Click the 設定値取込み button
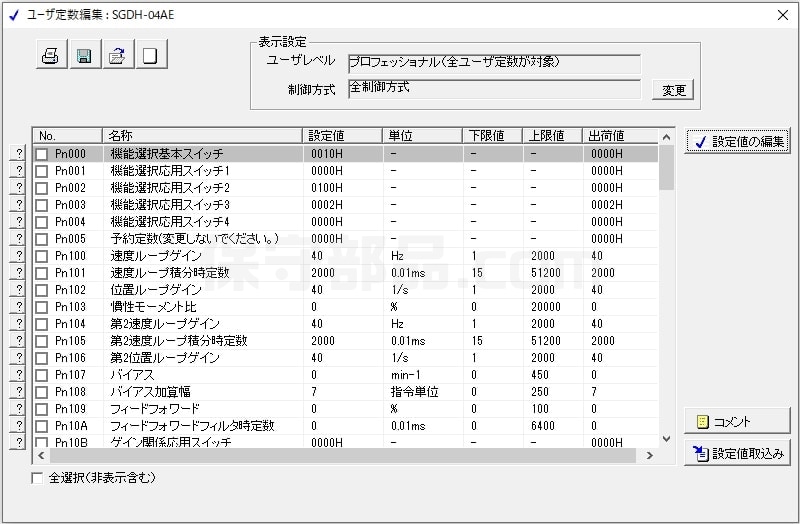This screenshot has width=800, height=524. 737,453
